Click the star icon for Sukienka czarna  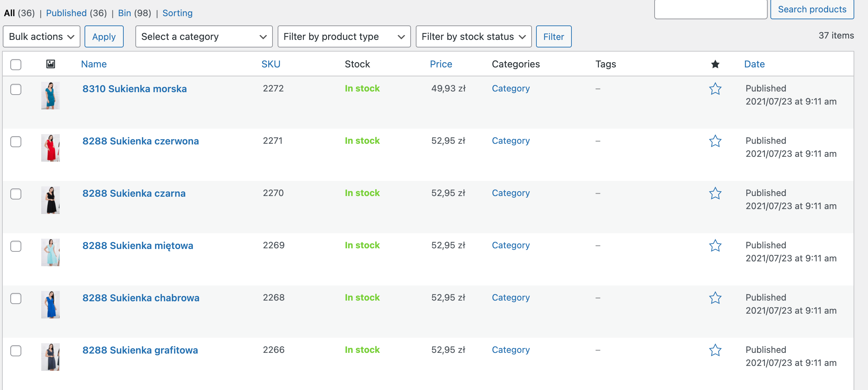tap(715, 193)
